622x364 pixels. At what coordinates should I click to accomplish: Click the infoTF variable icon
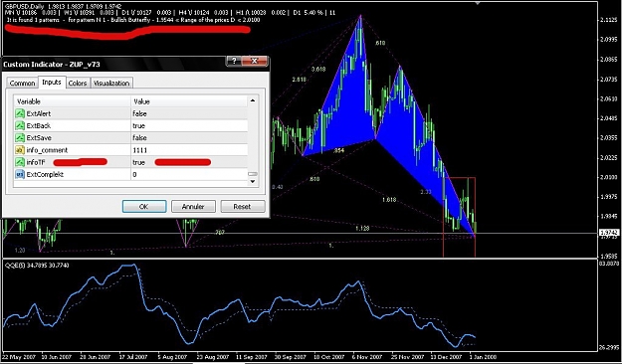click(x=20, y=162)
